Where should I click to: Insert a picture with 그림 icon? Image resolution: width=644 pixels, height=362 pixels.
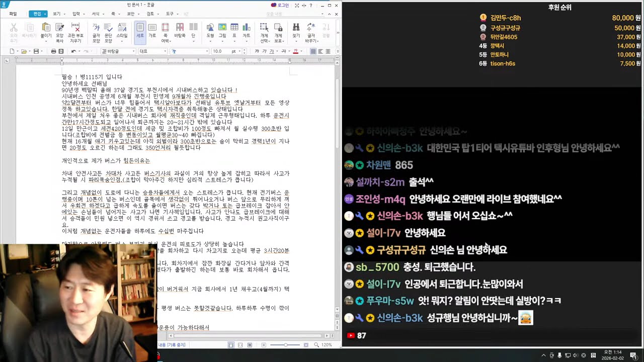222,27
